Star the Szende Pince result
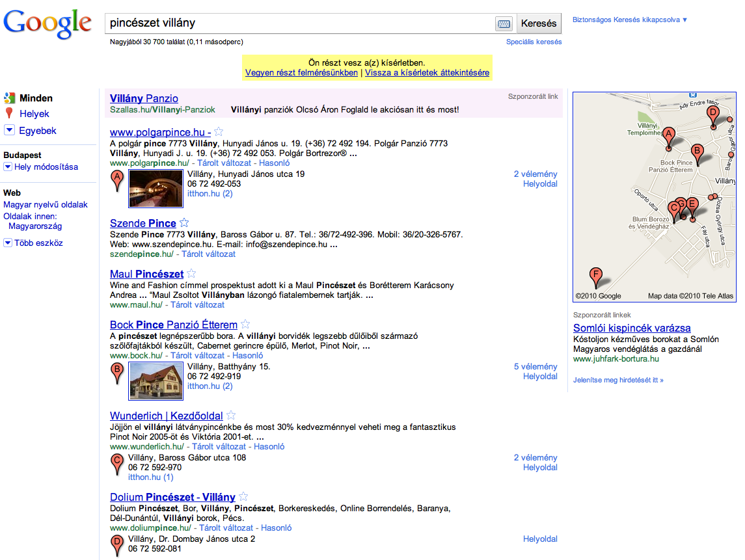 (x=184, y=222)
